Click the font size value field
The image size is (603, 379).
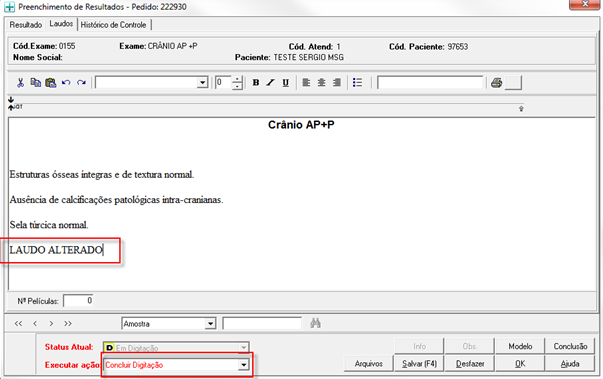pos(224,83)
